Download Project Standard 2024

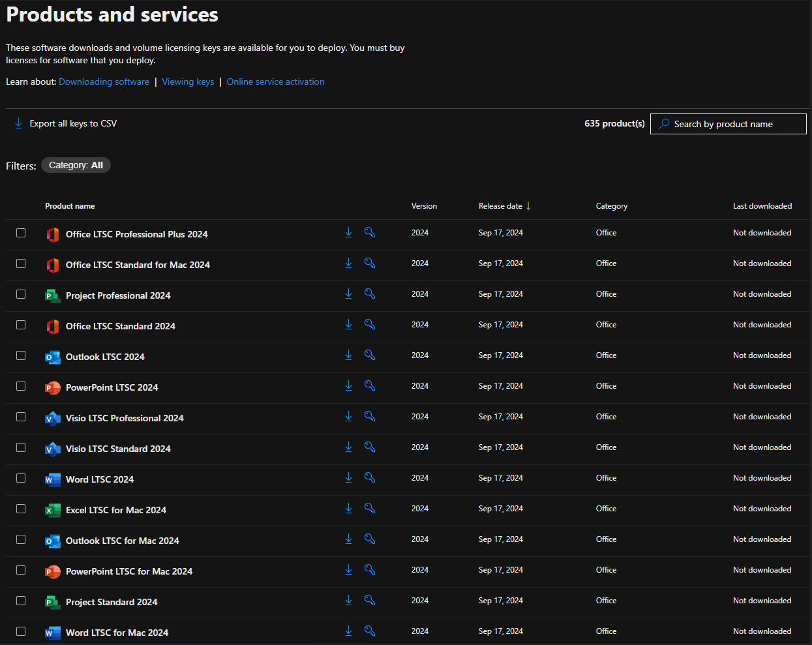pyautogui.click(x=348, y=600)
